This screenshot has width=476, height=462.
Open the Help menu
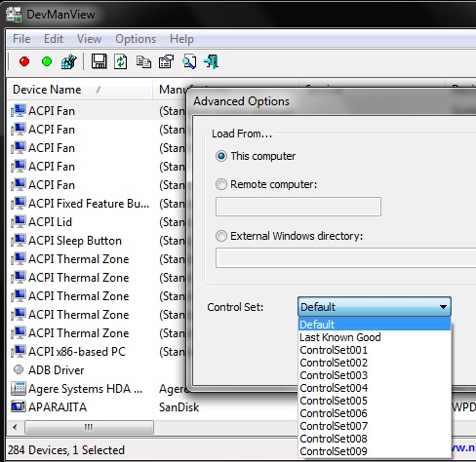(181, 39)
